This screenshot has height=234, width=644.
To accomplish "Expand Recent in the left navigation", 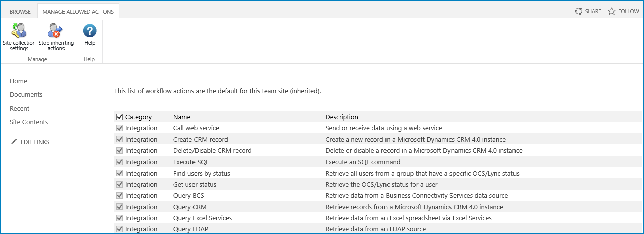I will [20, 109].
